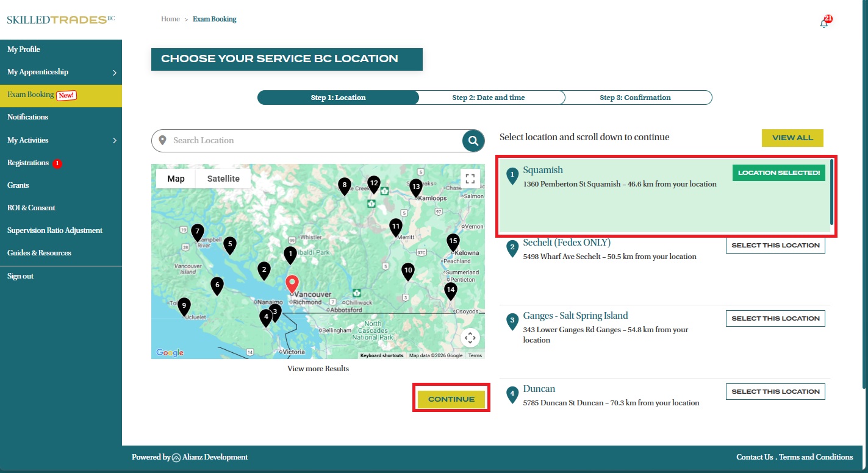Go to Step 2: Date and time
The image size is (868, 473).
pos(489,98)
